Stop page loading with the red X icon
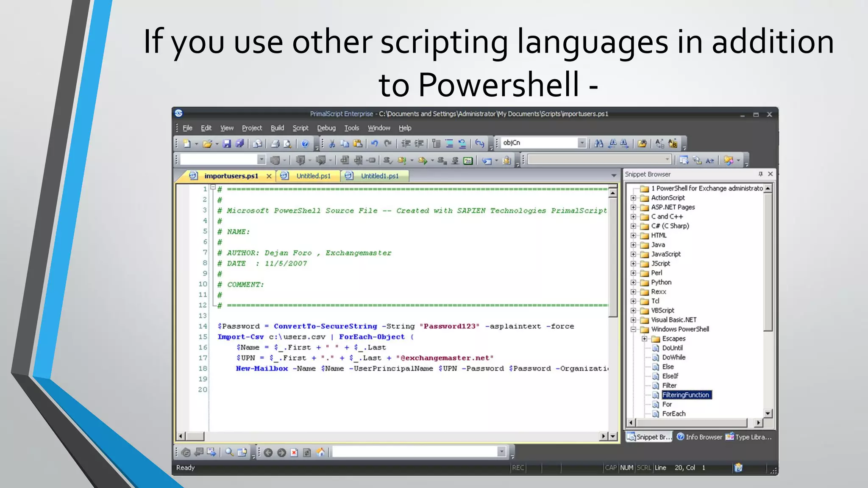The image size is (868, 488). pos(294,453)
